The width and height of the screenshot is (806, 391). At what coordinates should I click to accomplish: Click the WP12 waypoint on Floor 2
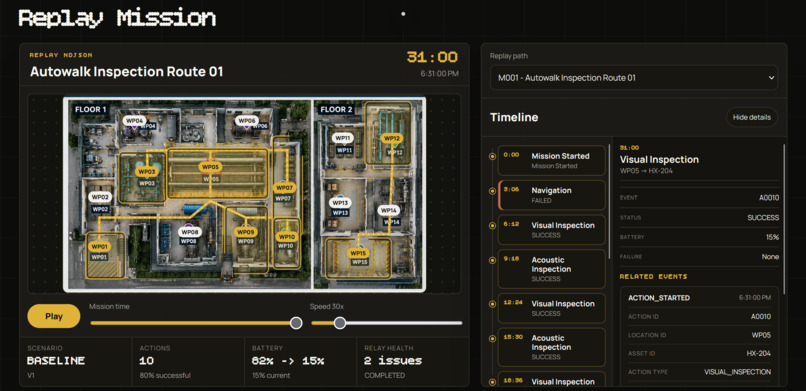pyautogui.click(x=392, y=138)
